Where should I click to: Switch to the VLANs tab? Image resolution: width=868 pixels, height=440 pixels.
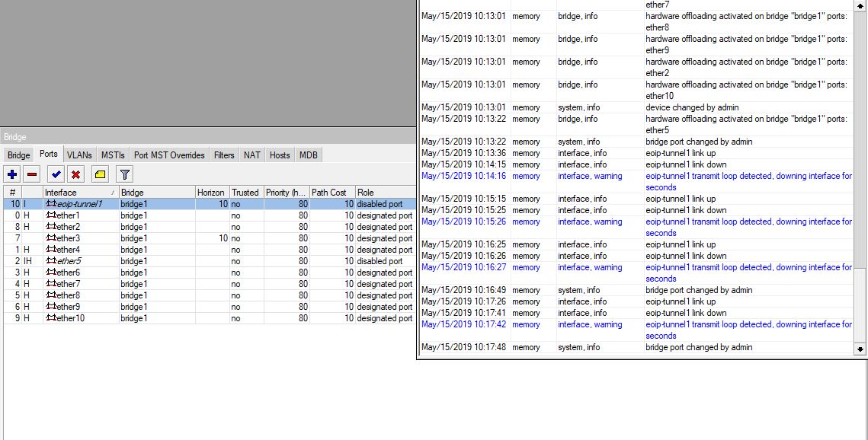coord(78,155)
